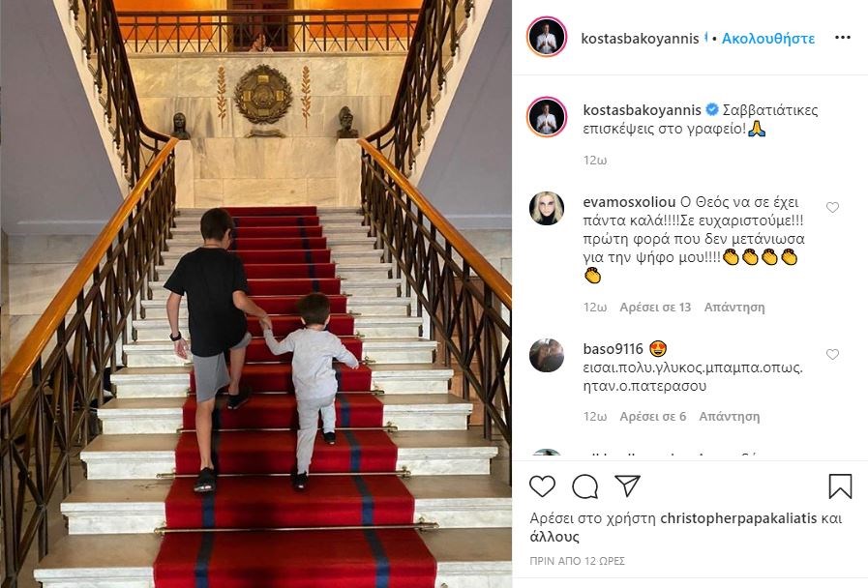Screen dimensions: 868x588
Task: Save post with the bookmark icon
Action: click(840, 486)
